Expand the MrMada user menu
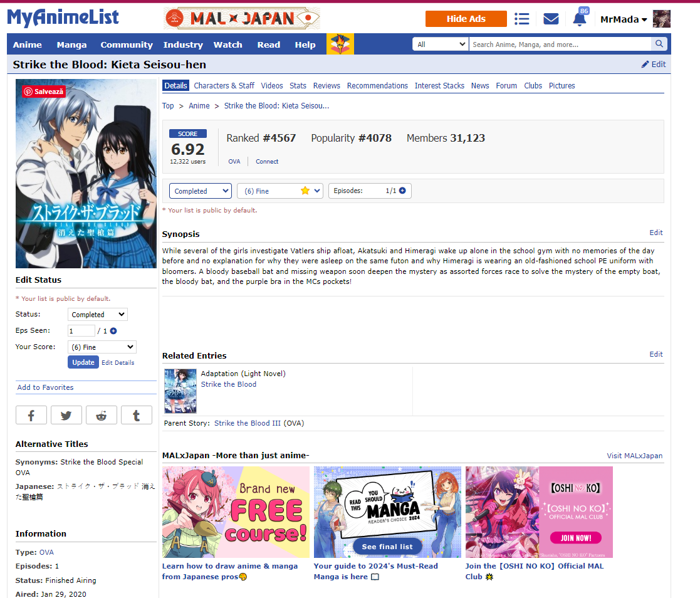This screenshot has width=700, height=598. [623, 19]
